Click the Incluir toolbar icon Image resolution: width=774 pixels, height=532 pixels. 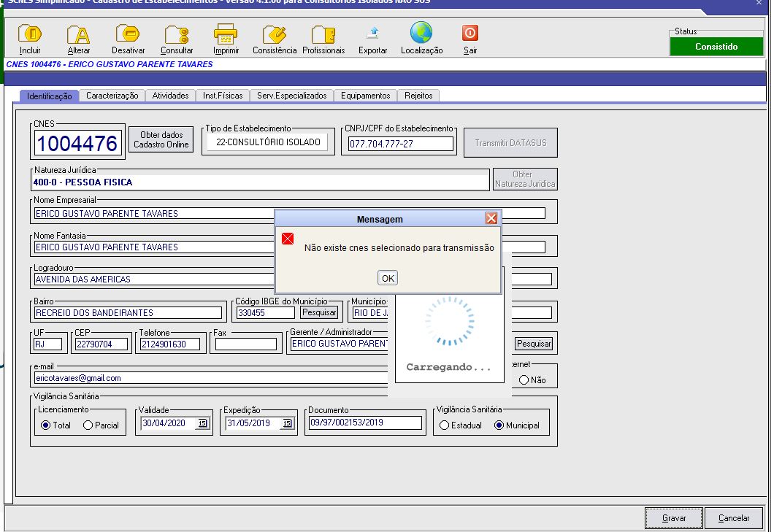click(30, 34)
